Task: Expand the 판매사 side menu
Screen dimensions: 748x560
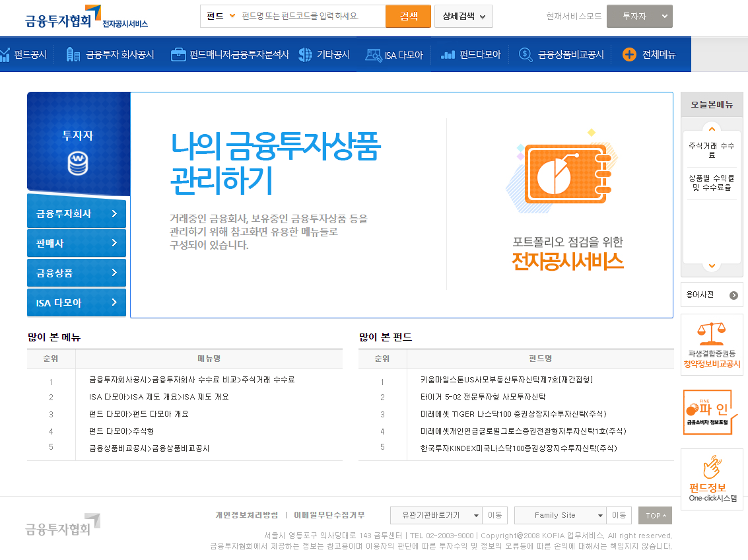Action: (77, 243)
